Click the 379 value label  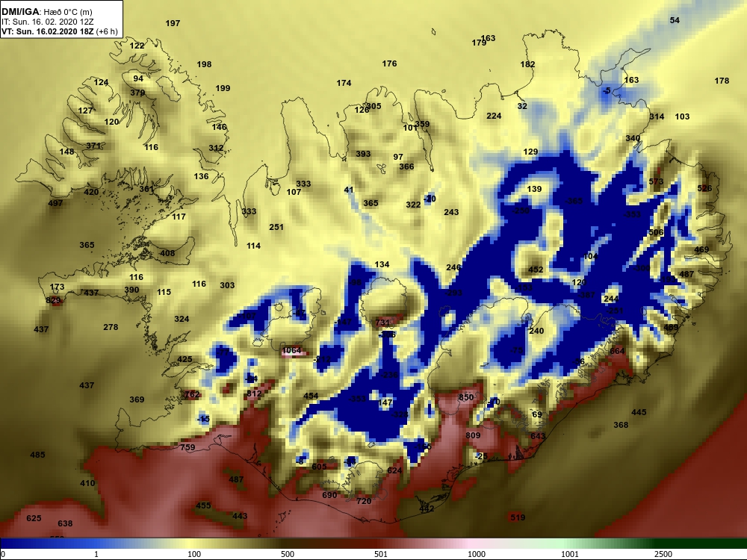click(x=137, y=93)
